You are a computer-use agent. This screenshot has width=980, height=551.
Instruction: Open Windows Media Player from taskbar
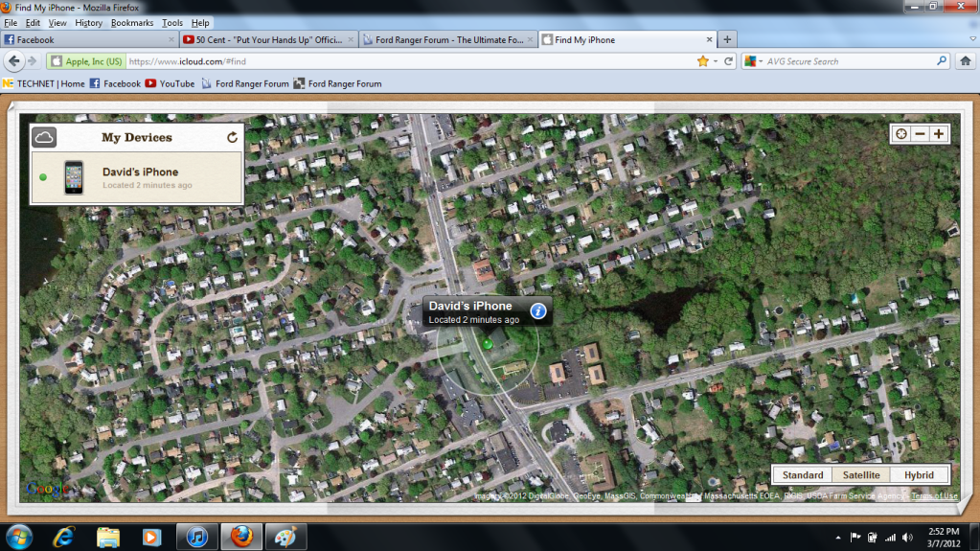(151, 538)
